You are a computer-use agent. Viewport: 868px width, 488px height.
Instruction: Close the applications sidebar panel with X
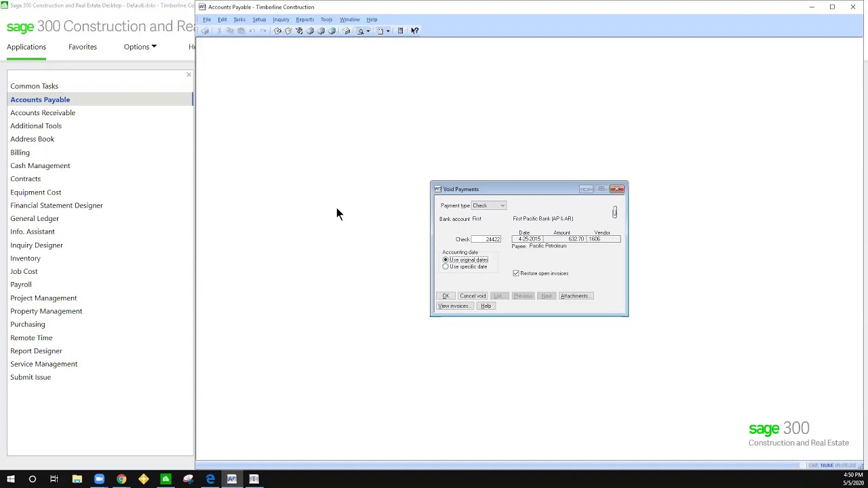point(189,75)
